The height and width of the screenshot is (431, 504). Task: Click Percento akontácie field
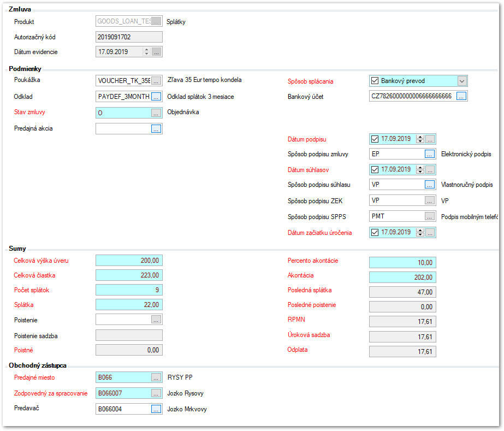click(403, 262)
